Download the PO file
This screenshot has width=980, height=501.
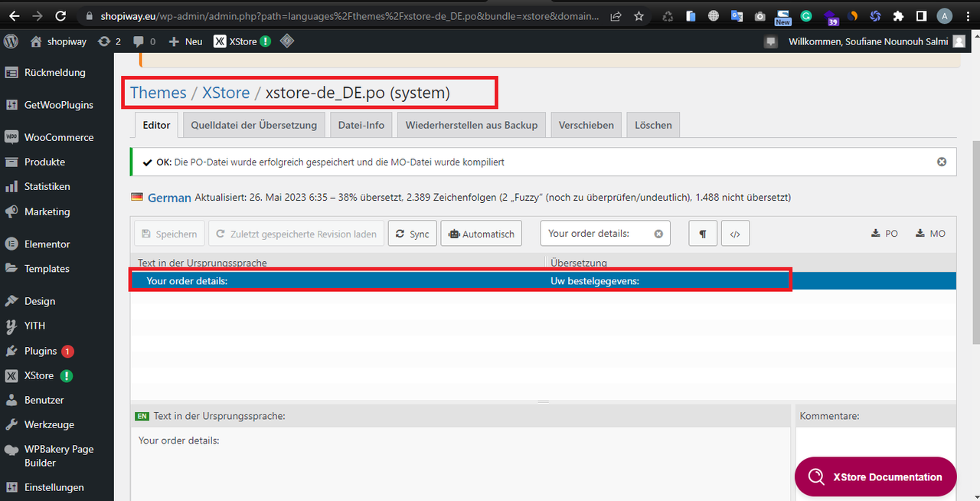point(884,234)
